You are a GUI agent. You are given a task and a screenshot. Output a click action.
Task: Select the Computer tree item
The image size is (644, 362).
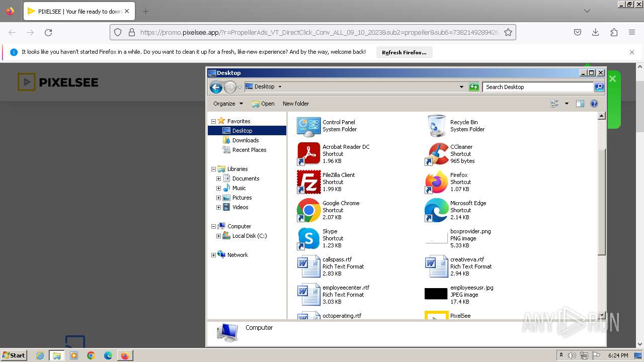[x=239, y=226]
